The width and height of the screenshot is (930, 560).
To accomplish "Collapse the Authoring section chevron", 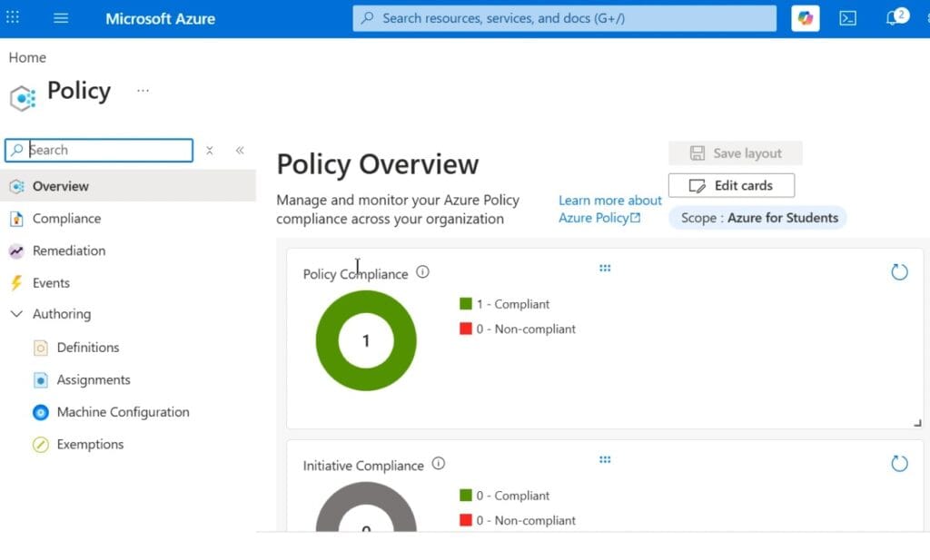I will (16, 314).
